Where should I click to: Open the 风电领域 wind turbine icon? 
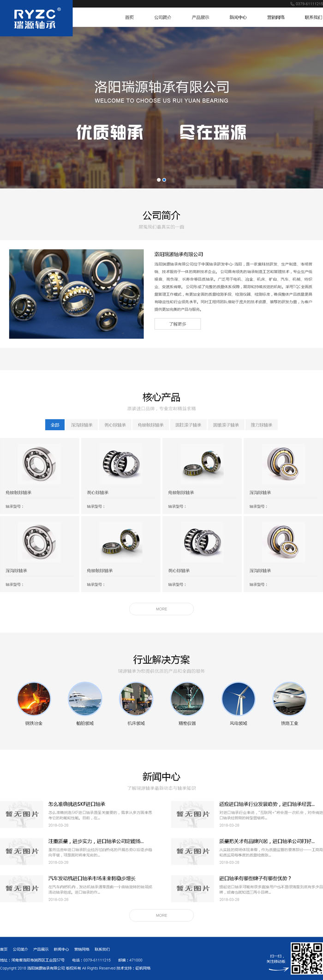[239, 698]
